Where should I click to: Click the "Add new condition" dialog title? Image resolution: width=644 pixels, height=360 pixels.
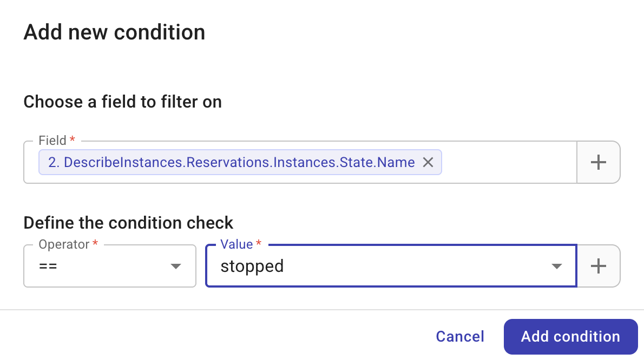coord(114,32)
